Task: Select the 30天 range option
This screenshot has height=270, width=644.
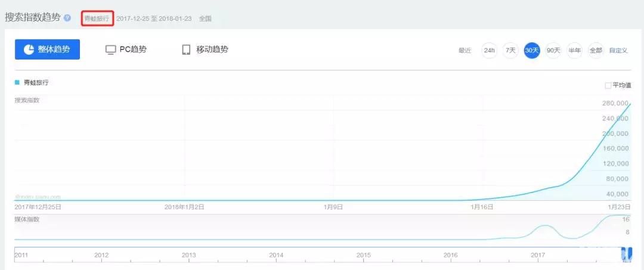Action: [x=532, y=50]
